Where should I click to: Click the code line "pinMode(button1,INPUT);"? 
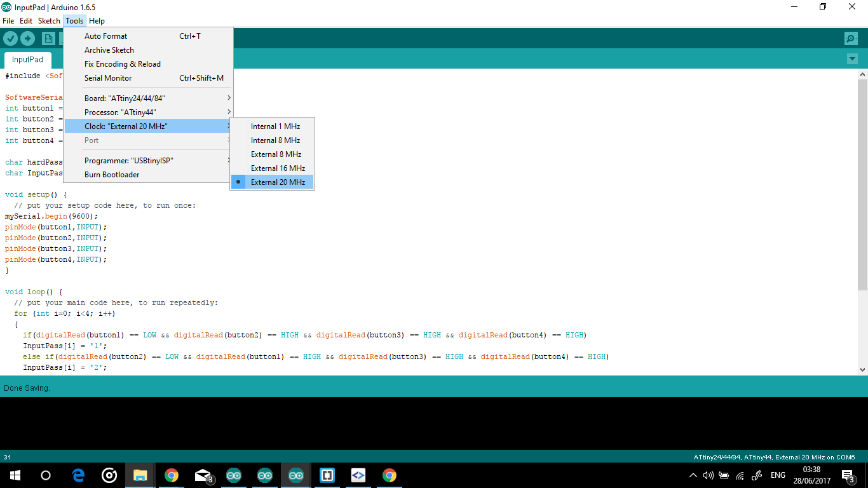56,227
